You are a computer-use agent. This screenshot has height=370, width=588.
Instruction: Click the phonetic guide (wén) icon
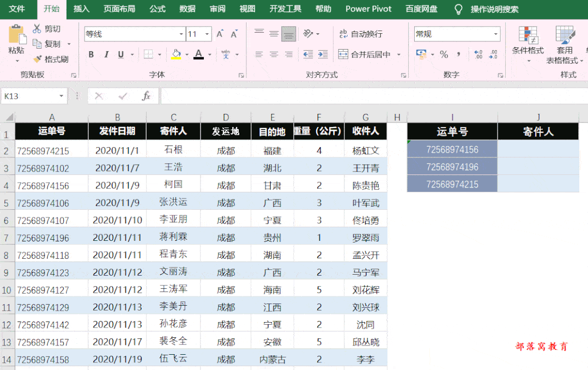click(x=226, y=54)
